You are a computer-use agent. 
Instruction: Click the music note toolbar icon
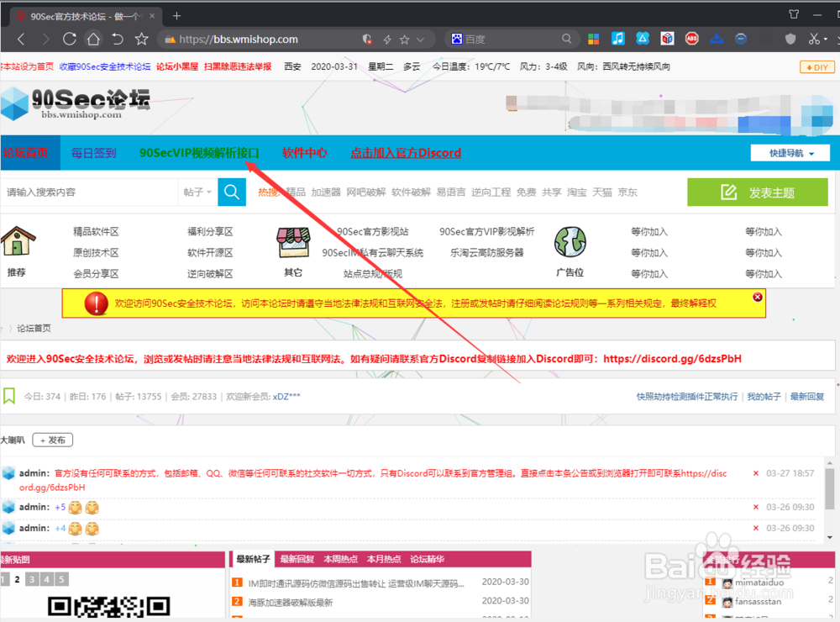coord(617,39)
